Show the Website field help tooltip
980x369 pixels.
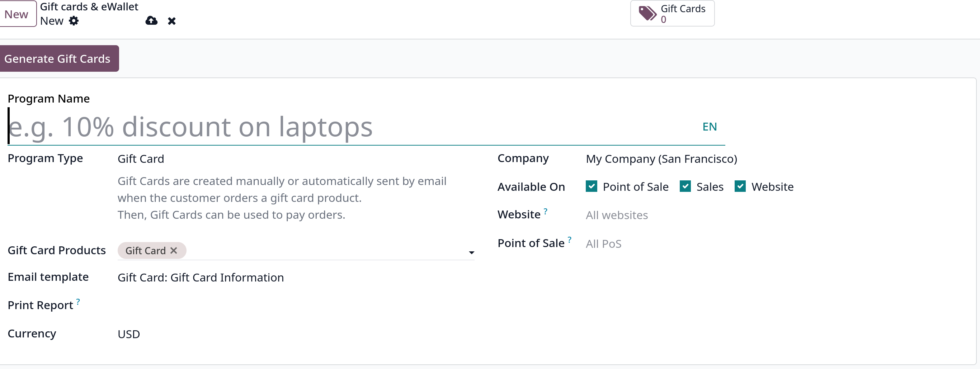(x=546, y=211)
